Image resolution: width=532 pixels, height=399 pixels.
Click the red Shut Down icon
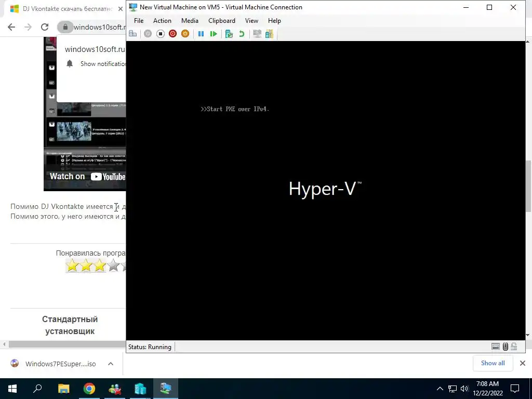pyautogui.click(x=172, y=34)
